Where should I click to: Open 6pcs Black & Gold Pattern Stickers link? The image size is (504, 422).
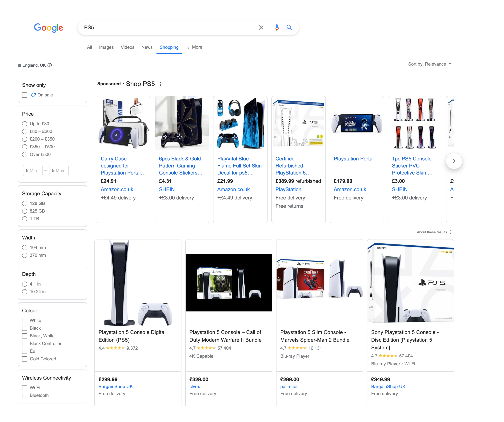pos(180,166)
